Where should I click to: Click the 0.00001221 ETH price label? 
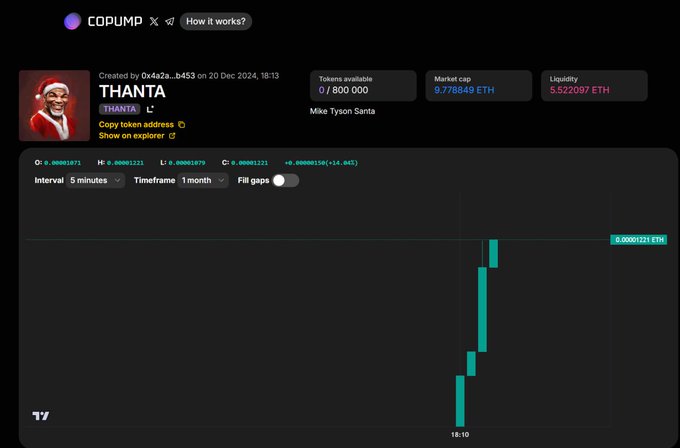[x=639, y=240]
